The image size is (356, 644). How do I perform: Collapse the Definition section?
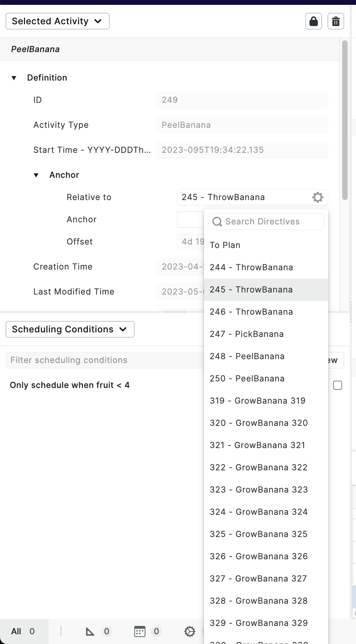pos(14,78)
